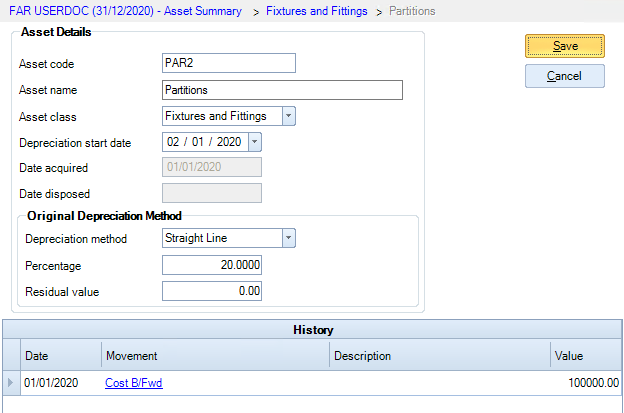Image resolution: width=624 pixels, height=413 pixels.
Task: Expand the Depreciation method dropdown arrow
Action: 289,238
